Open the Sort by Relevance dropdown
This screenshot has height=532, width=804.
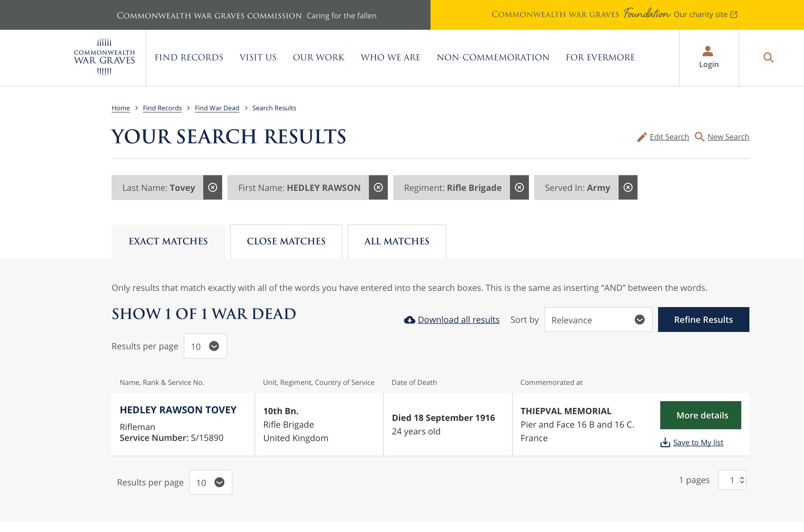598,320
